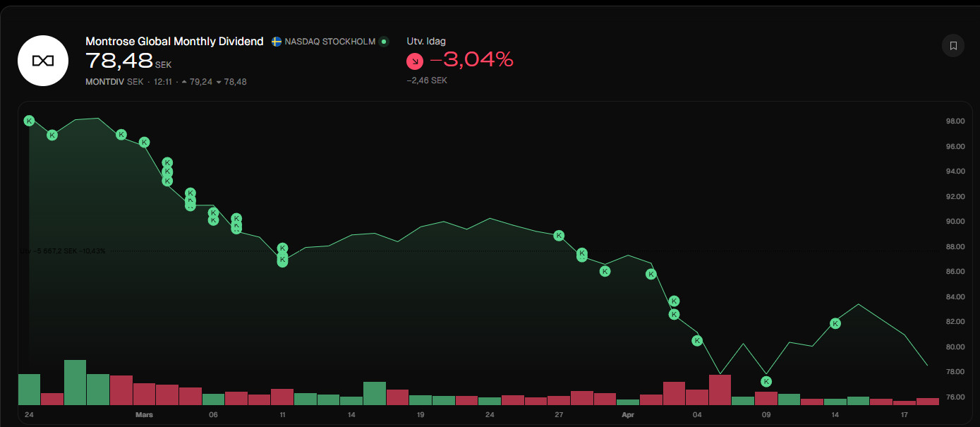Click the MONTDIV ticker symbol
Viewport: 980px width, 427px height.
coord(104,82)
